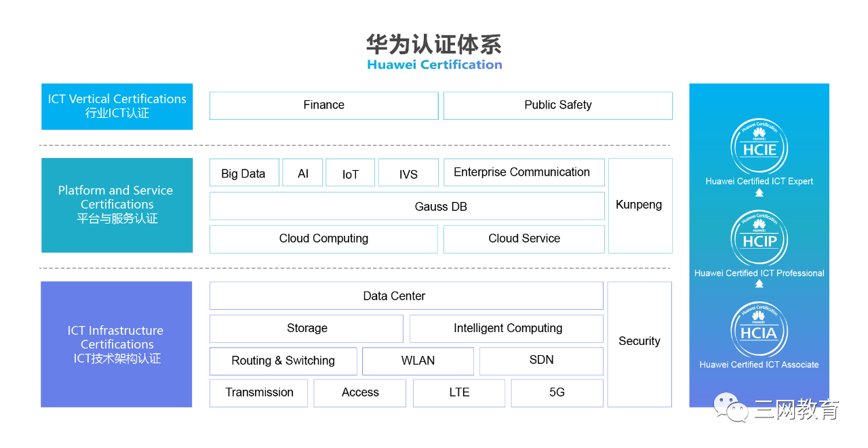Select the ICT Infrastructure Certifications block
The height and width of the screenshot is (448, 868).
click(x=117, y=344)
